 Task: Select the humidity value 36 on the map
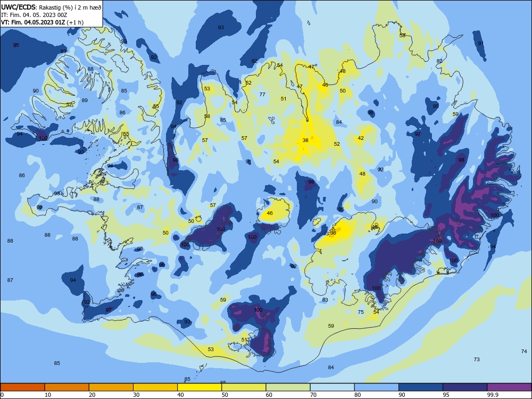pos(333,233)
